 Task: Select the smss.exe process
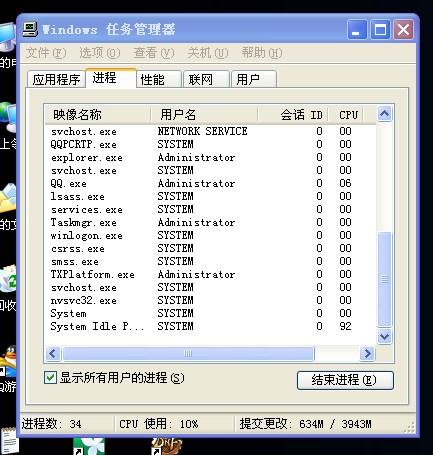pyautogui.click(x=211, y=261)
